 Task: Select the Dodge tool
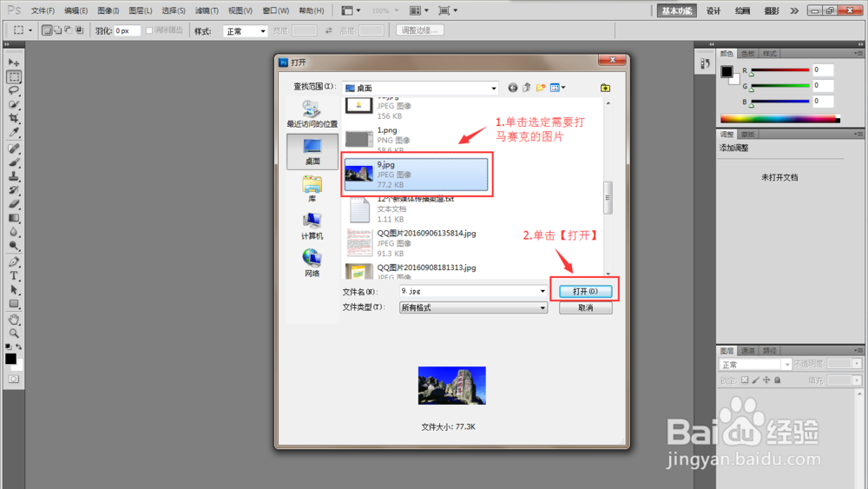14,246
